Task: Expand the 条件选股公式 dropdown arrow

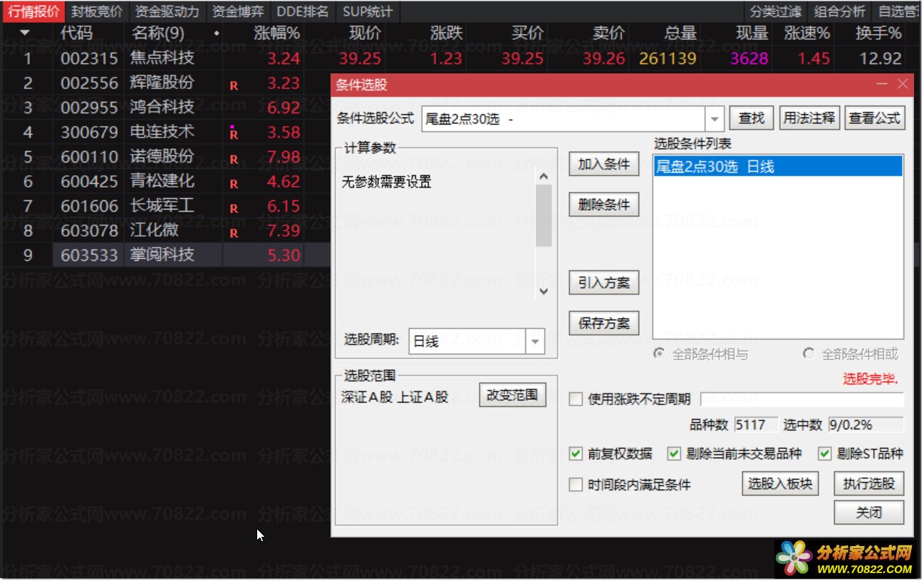Action: pos(715,119)
